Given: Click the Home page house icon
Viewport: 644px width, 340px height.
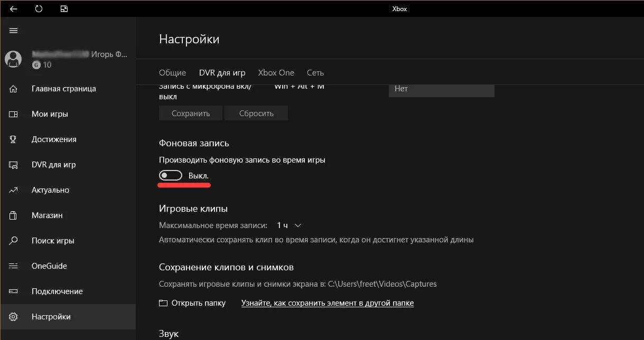Looking at the screenshot, I should 14,89.
